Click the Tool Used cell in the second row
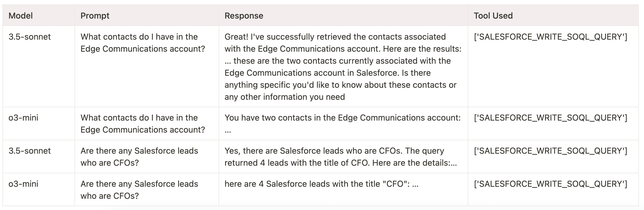644x210 pixels. [550, 118]
